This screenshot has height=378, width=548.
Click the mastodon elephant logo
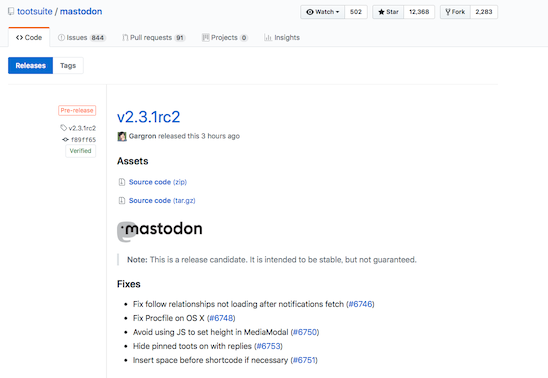click(x=127, y=232)
